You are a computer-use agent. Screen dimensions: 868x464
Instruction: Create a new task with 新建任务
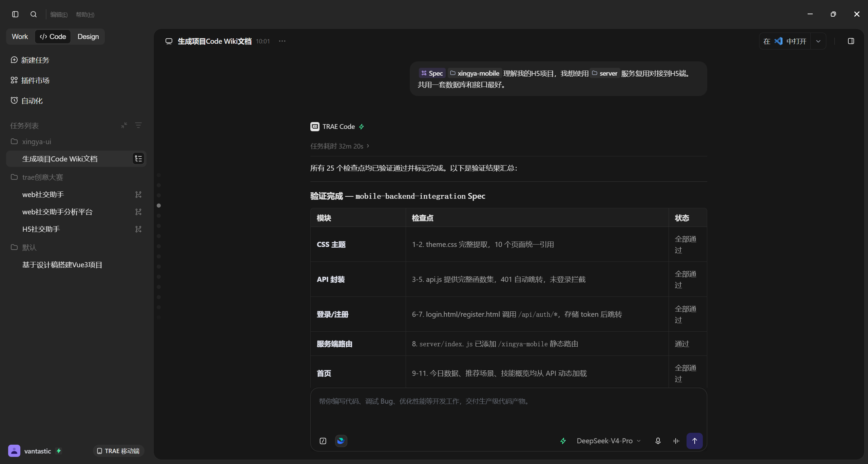(x=30, y=60)
